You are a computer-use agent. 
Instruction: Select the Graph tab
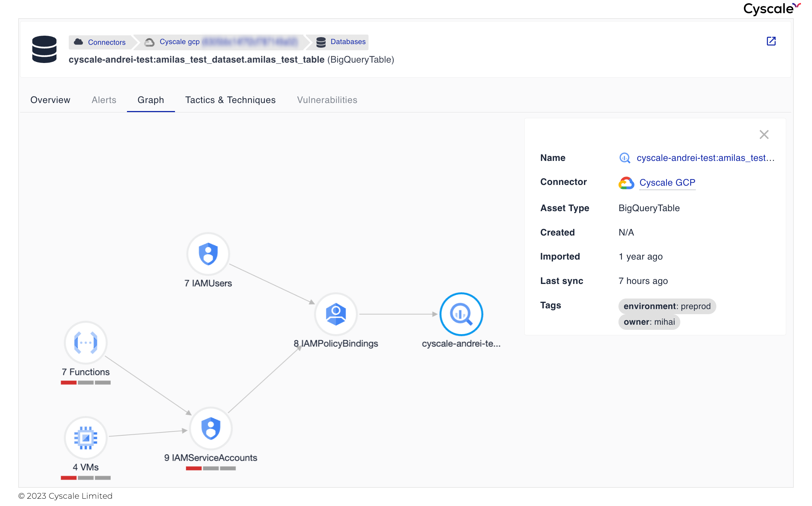[x=151, y=100]
